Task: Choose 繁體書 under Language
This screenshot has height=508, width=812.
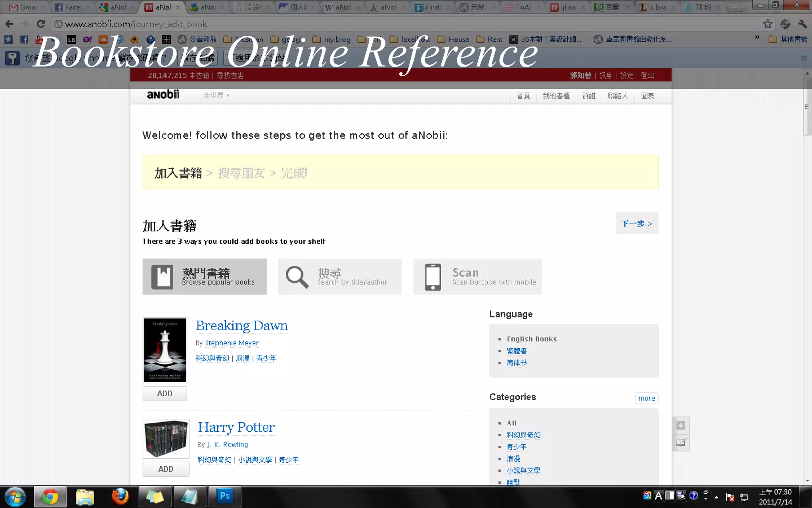Action: coord(517,351)
